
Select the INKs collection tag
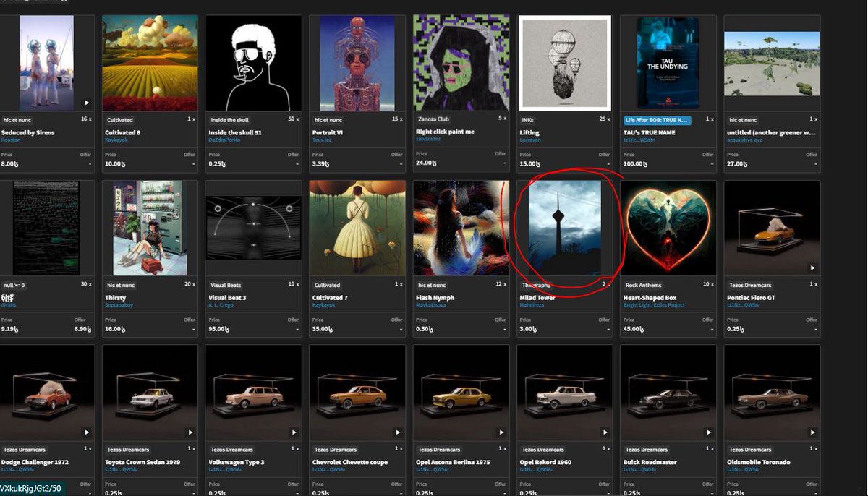click(528, 120)
